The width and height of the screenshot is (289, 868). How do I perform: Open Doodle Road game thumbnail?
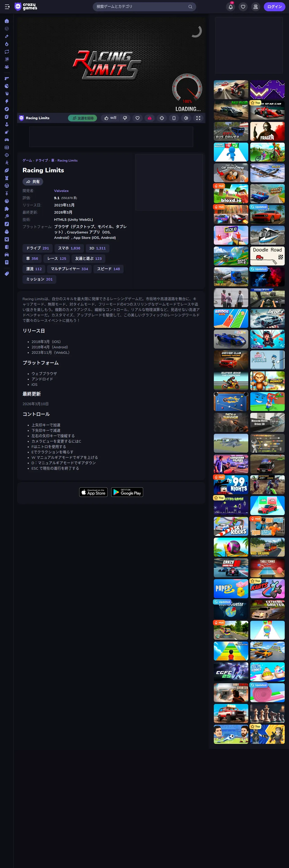point(267,256)
